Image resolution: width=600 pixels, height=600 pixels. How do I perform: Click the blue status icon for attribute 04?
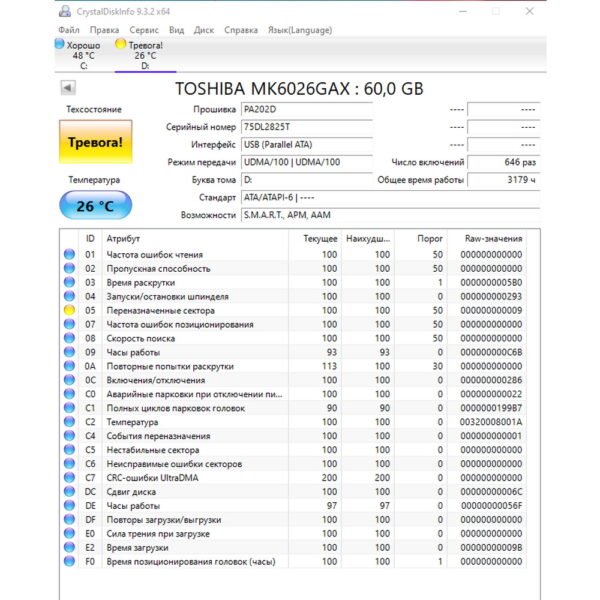(x=69, y=297)
